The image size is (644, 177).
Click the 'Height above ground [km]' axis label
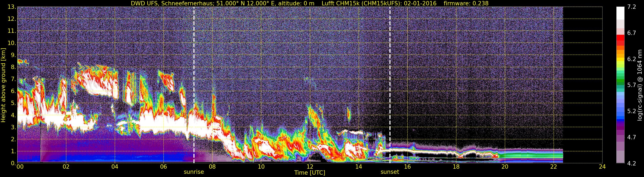tap(3, 85)
